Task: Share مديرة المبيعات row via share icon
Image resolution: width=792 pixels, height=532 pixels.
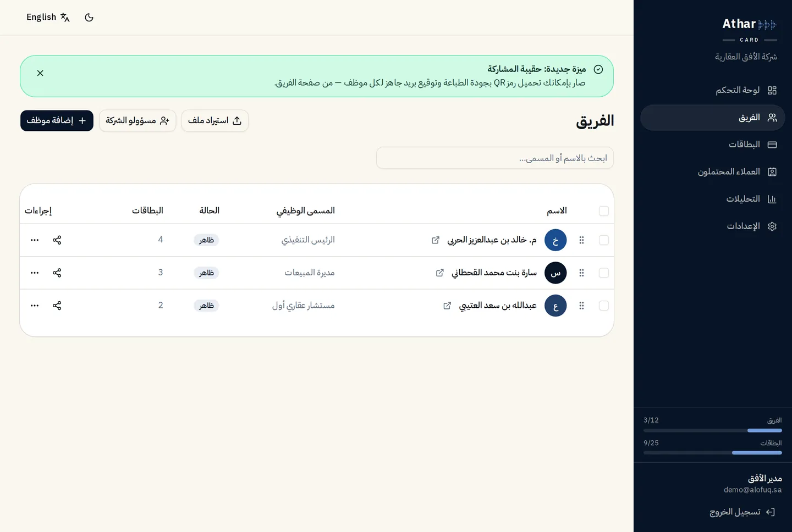Action: coord(57,273)
